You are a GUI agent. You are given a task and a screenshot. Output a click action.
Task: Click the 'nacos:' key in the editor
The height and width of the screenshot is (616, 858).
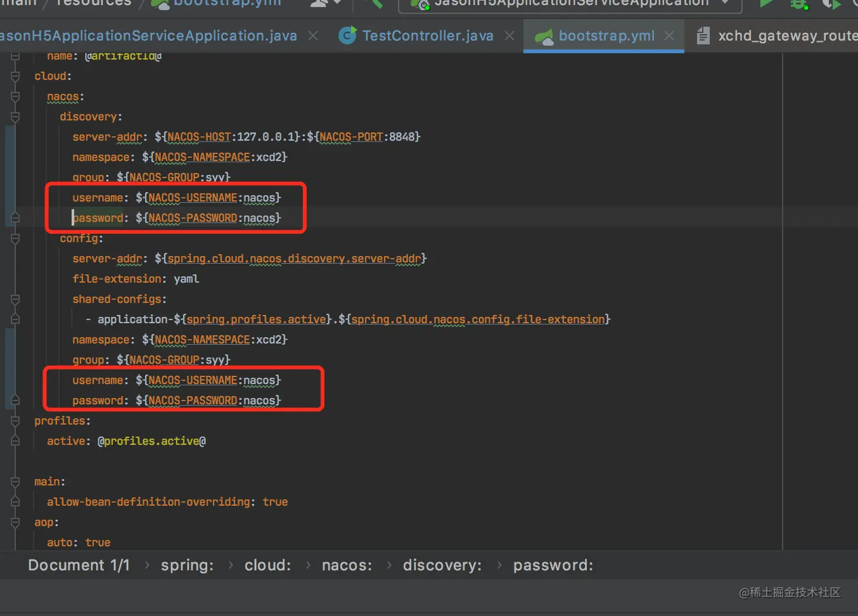66,96
